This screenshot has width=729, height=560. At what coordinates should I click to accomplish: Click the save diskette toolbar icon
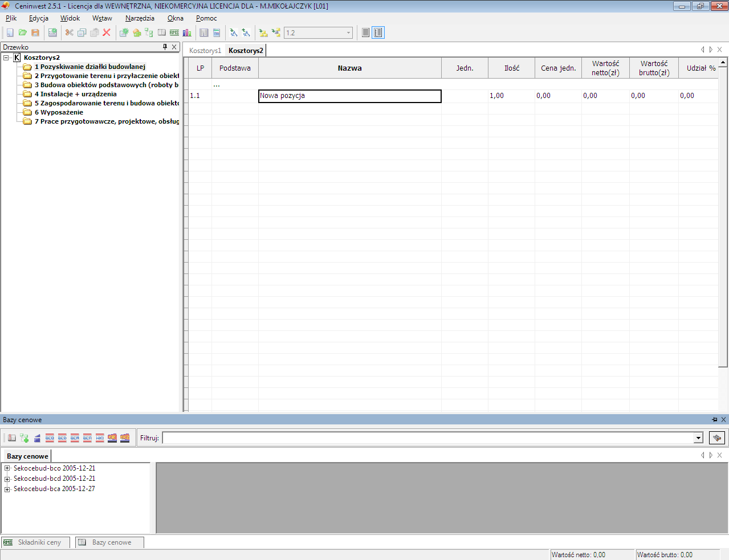(35, 33)
